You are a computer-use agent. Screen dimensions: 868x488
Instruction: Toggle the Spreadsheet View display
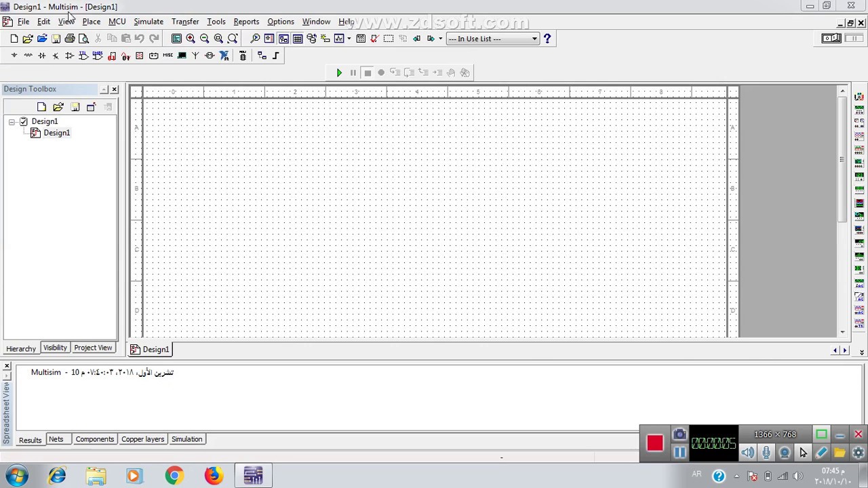coord(298,39)
